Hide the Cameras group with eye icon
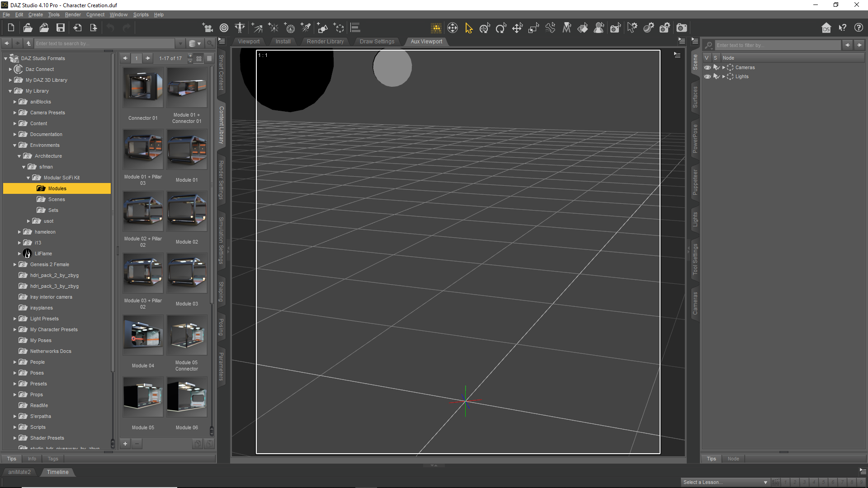868x488 pixels. click(708, 67)
